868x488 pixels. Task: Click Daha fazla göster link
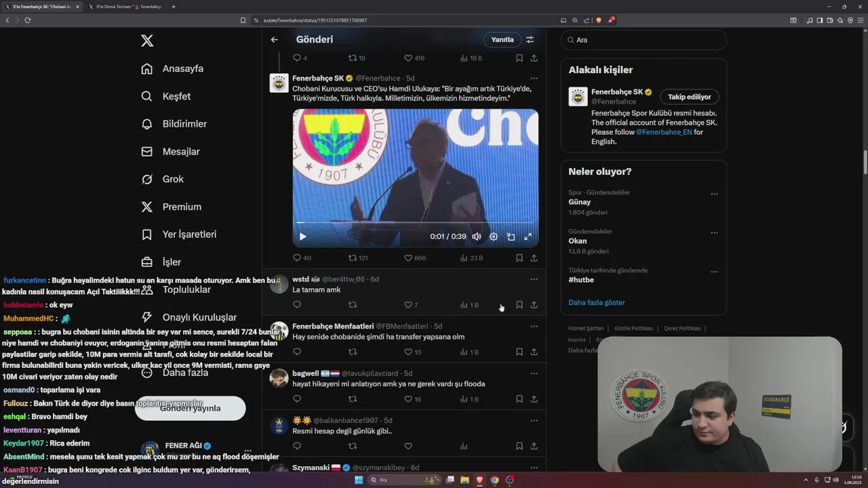(x=597, y=302)
